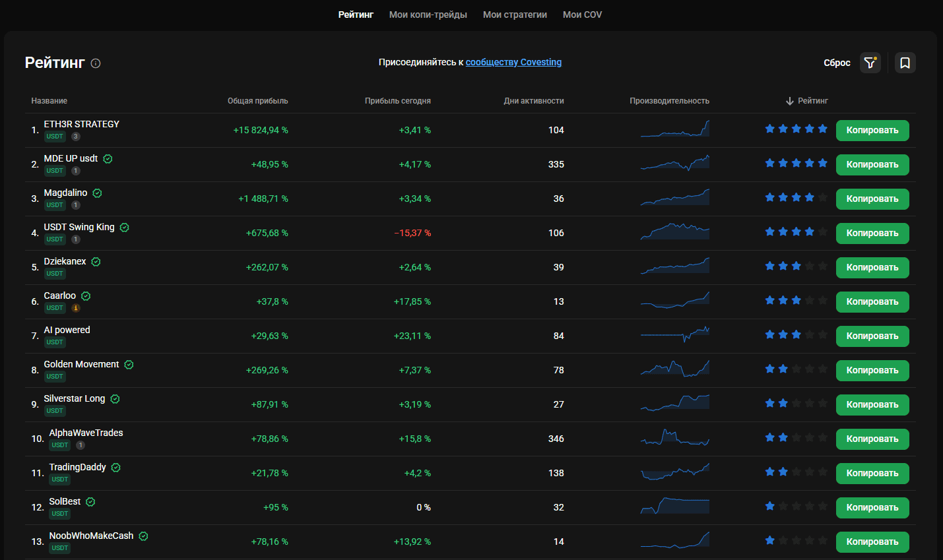Open the сообществу Covesting link
The height and width of the screenshot is (560, 943).
(x=513, y=62)
